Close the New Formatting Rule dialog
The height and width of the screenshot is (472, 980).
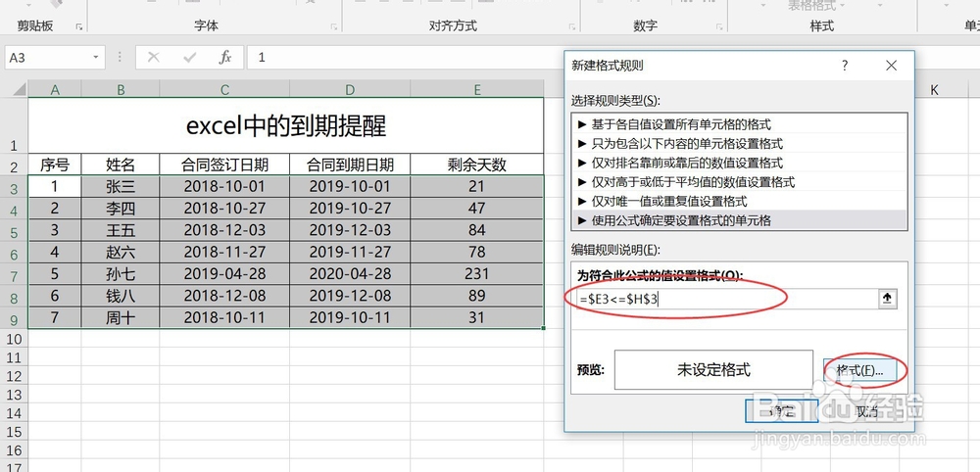pyautogui.click(x=891, y=65)
